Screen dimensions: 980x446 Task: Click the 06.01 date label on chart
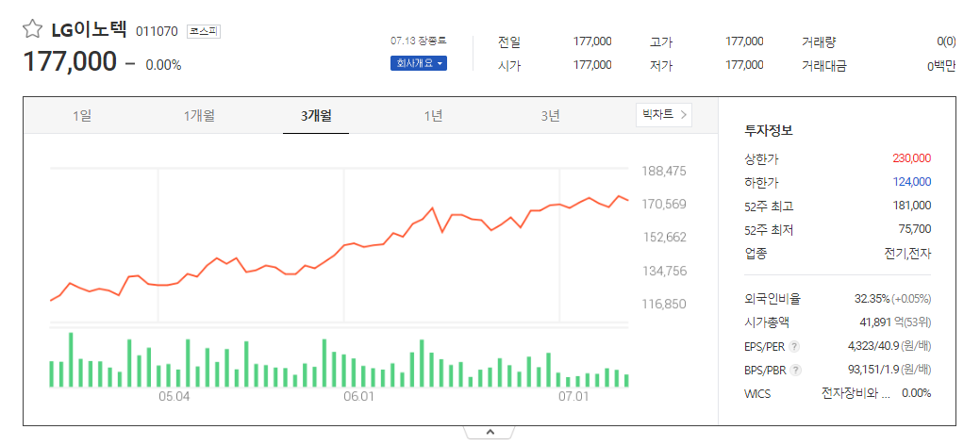point(358,397)
